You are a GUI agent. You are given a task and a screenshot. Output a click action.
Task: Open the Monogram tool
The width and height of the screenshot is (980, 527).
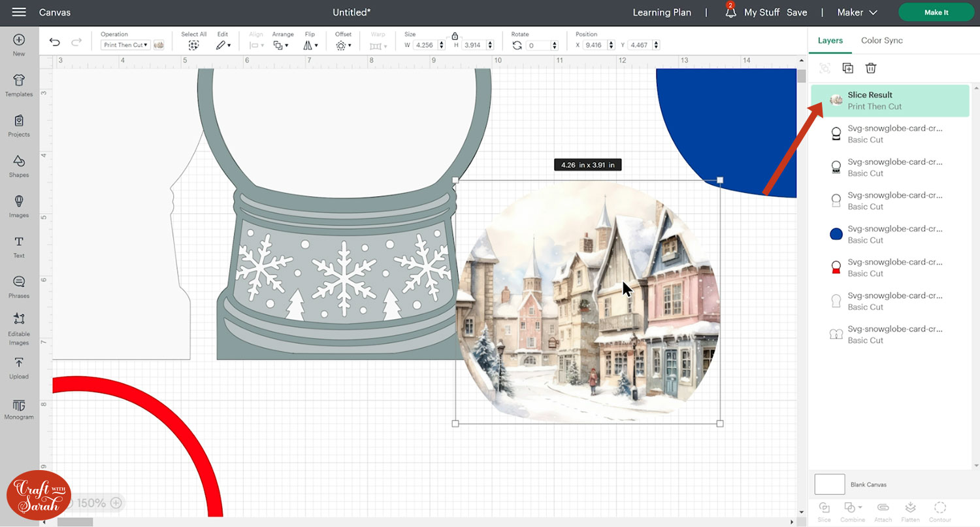click(x=19, y=409)
